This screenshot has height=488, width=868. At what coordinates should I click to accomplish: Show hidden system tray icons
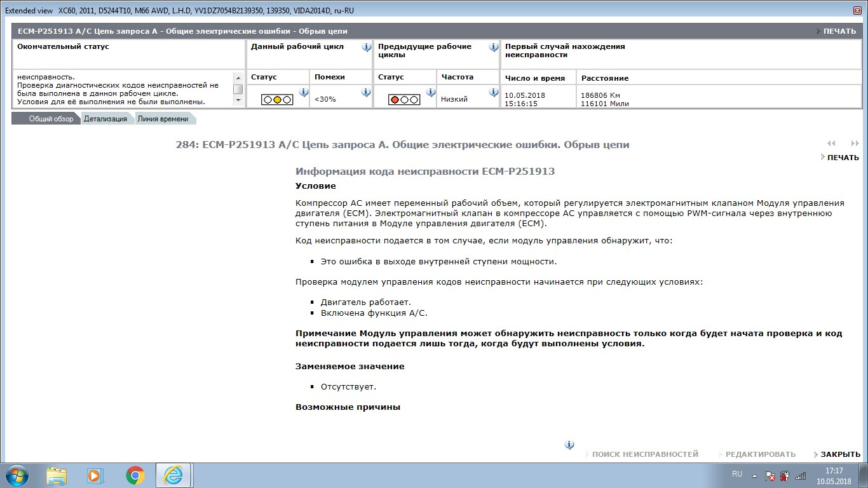(x=754, y=475)
